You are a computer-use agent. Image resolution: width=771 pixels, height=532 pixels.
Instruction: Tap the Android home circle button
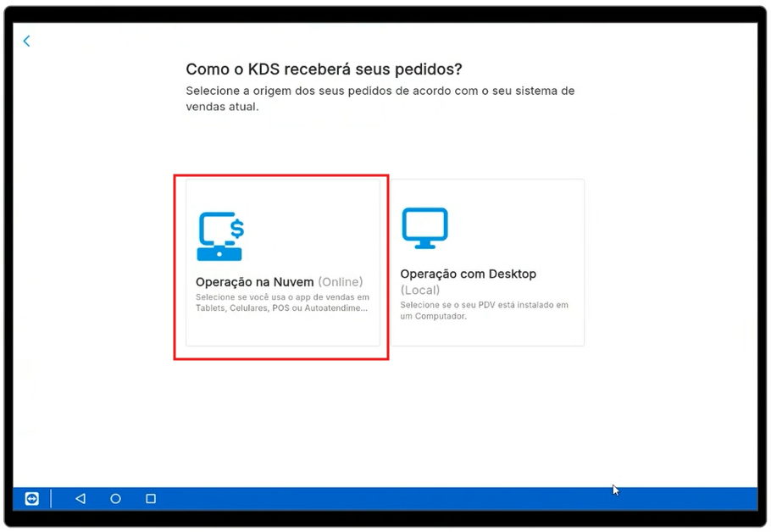click(x=115, y=499)
